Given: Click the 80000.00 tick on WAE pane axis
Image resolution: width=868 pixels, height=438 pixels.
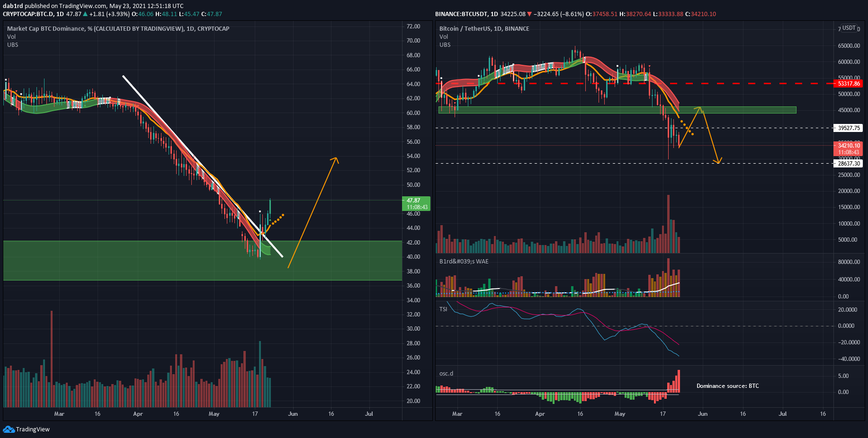Looking at the screenshot, I should pos(849,262).
